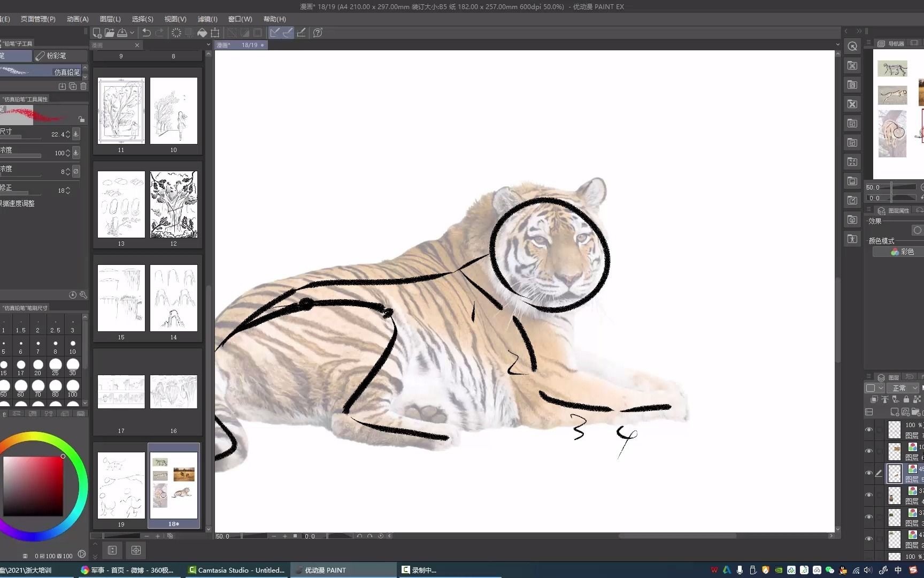Pick a color in the red color square
The image size is (924, 578).
[x=33, y=486]
